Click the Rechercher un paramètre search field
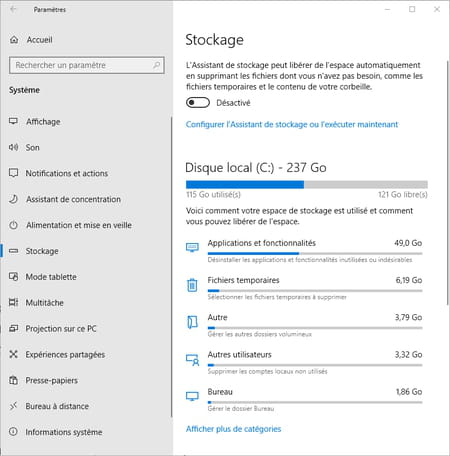The image size is (450, 456). (87, 65)
